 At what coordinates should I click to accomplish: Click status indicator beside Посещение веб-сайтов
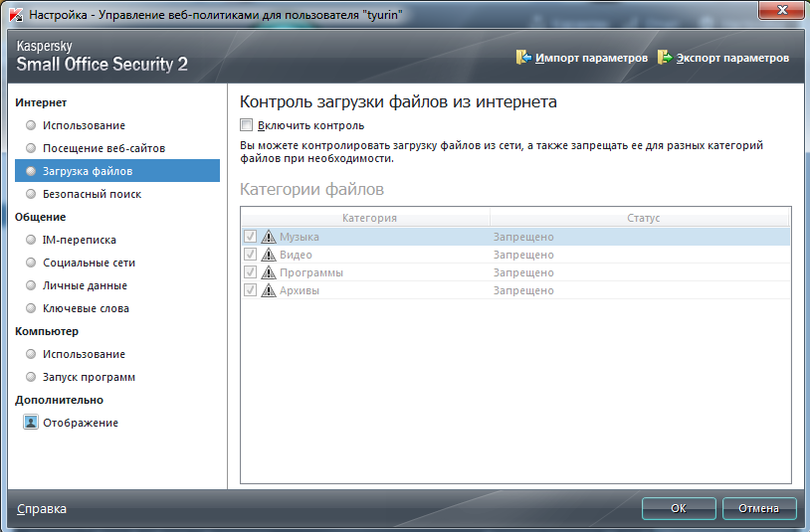coord(31,148)
